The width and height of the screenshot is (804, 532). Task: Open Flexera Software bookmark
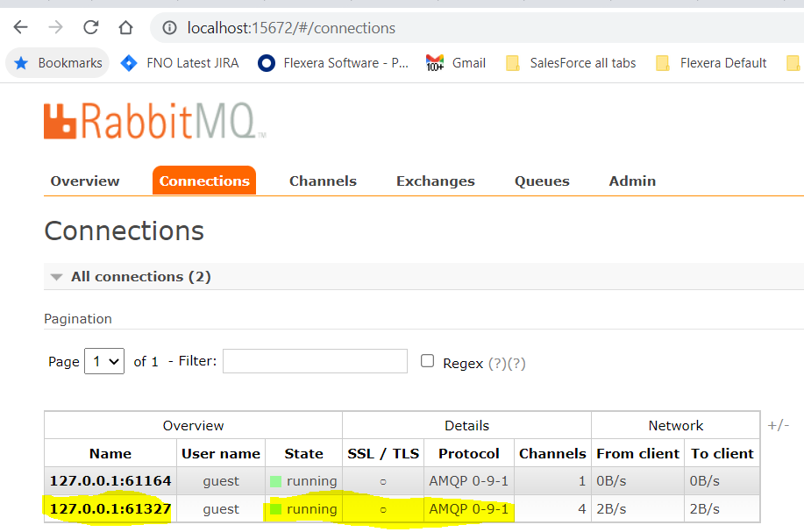tap(333, 63)
